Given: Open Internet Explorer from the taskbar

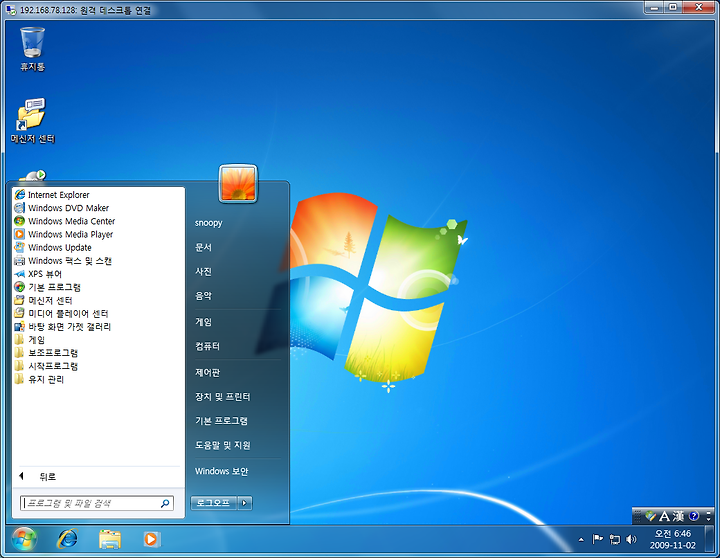Looking at the screenshot, I should point(68,539).
